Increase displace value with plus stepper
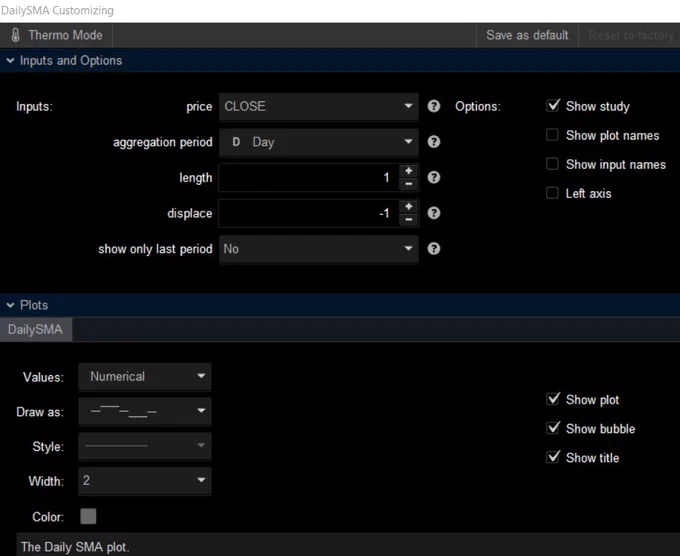680x556 pixels. [409, 206]
